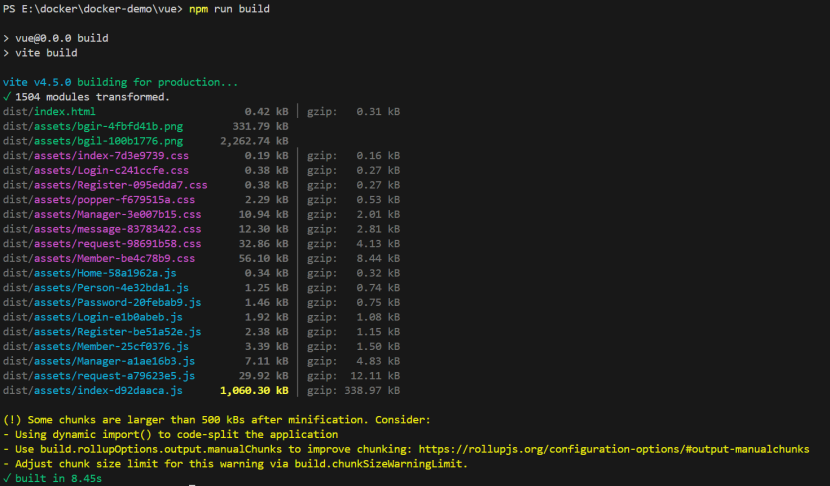
Task: Click the request-98691b58.css file path
Action: tap(102, 244)
